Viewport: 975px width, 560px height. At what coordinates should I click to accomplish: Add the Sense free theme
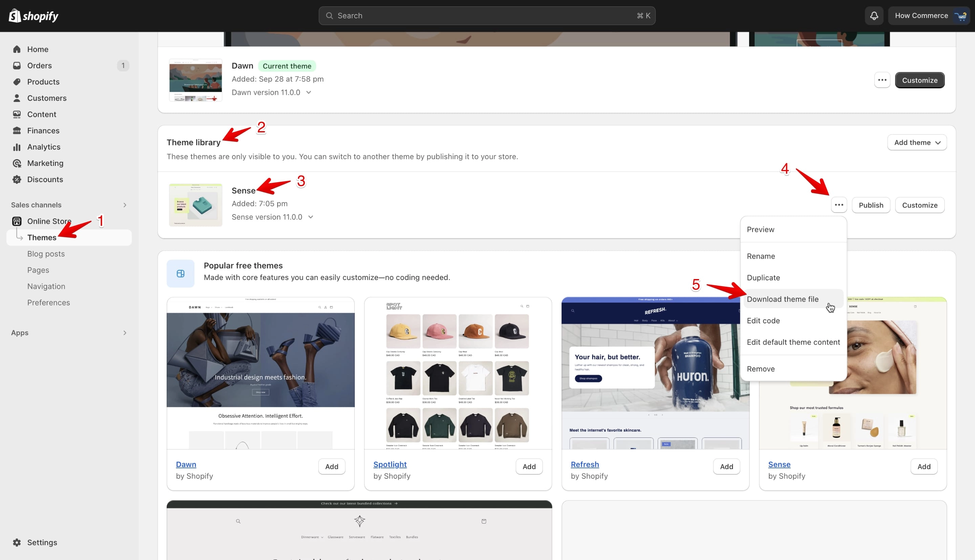click(x=924, y=467)
